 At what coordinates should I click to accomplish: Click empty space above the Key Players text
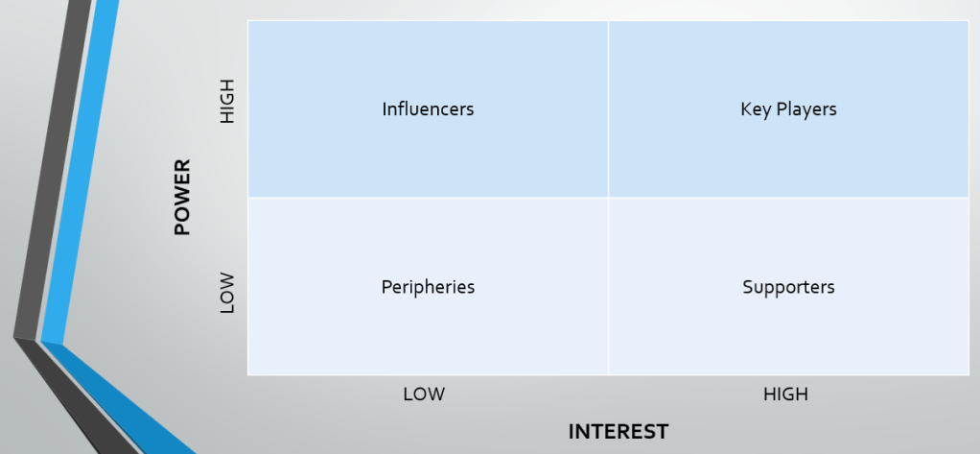pos(788,58)
